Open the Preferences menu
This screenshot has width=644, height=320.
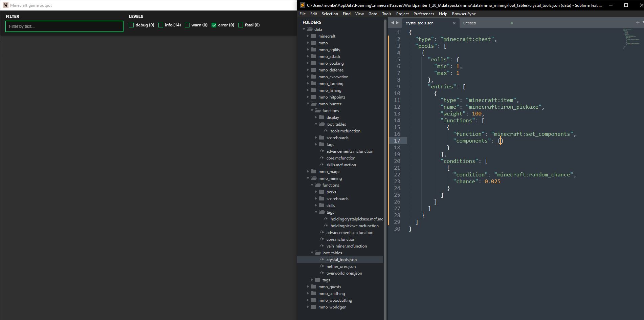pyautogui.click(x=423, y=14)
